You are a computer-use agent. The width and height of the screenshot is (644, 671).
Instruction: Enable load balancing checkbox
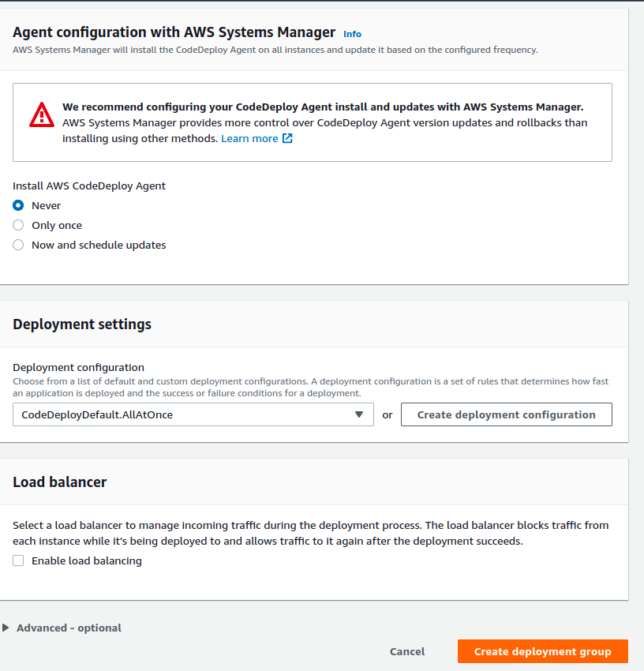click(x=18, y=560)
